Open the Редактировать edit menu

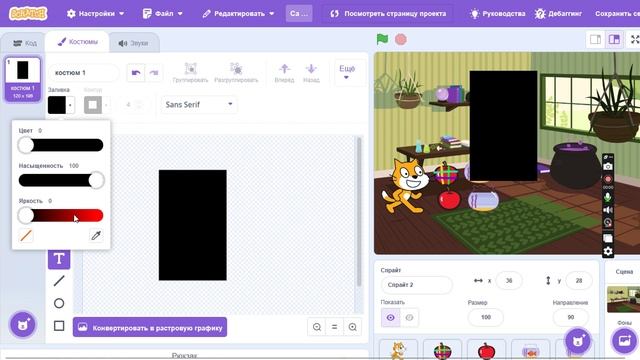pos(238,13)
